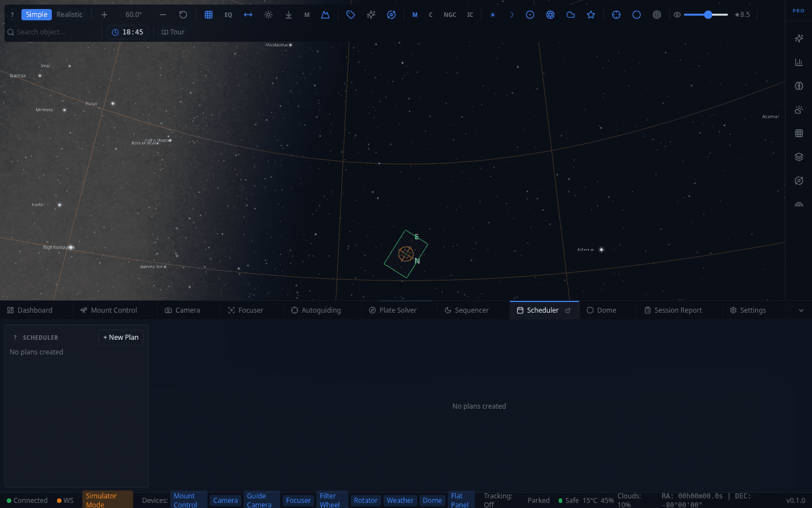This screenshot has width=812, height=508.
Task: Zoom out with the minus icon
Action: (163, 15)
